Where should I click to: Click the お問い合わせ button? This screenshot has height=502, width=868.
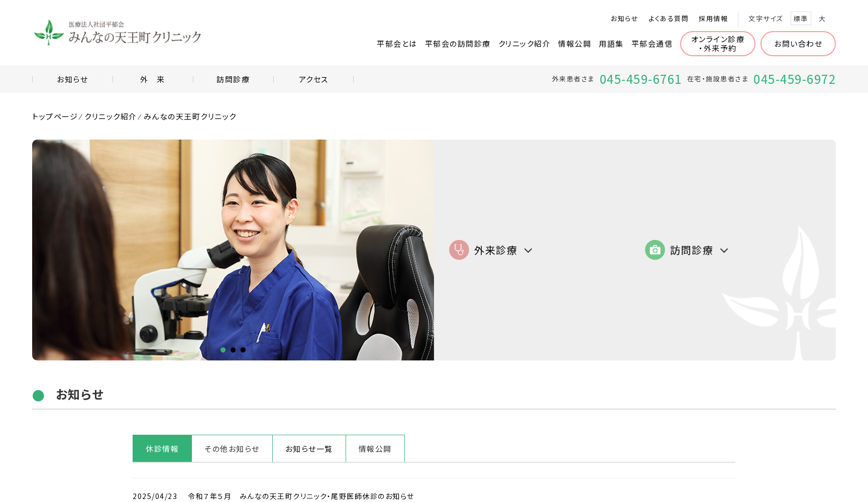[x=798, y=44]
